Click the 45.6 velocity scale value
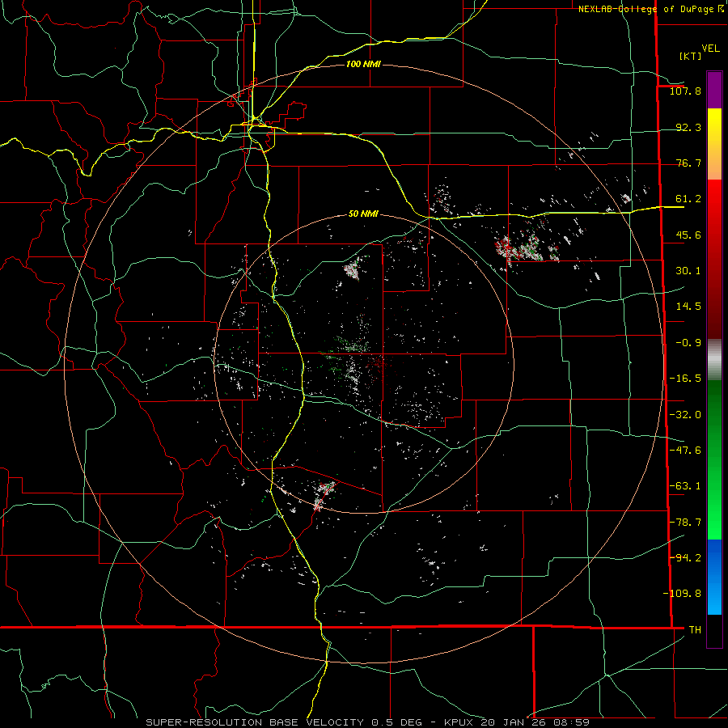Image resolution: width=728 pixels, height=728 pixels. tap(688, 235)
